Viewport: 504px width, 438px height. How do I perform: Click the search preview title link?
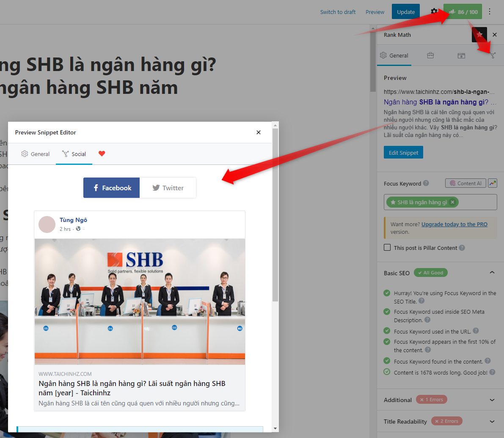pyautogui.click(x=440, y=102)
